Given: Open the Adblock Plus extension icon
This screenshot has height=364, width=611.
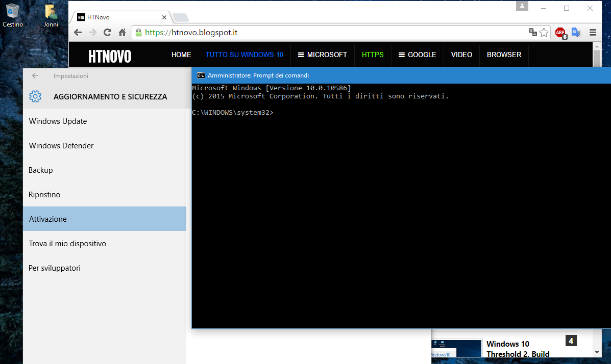Looking at the screenshot, I should (560, 32).
